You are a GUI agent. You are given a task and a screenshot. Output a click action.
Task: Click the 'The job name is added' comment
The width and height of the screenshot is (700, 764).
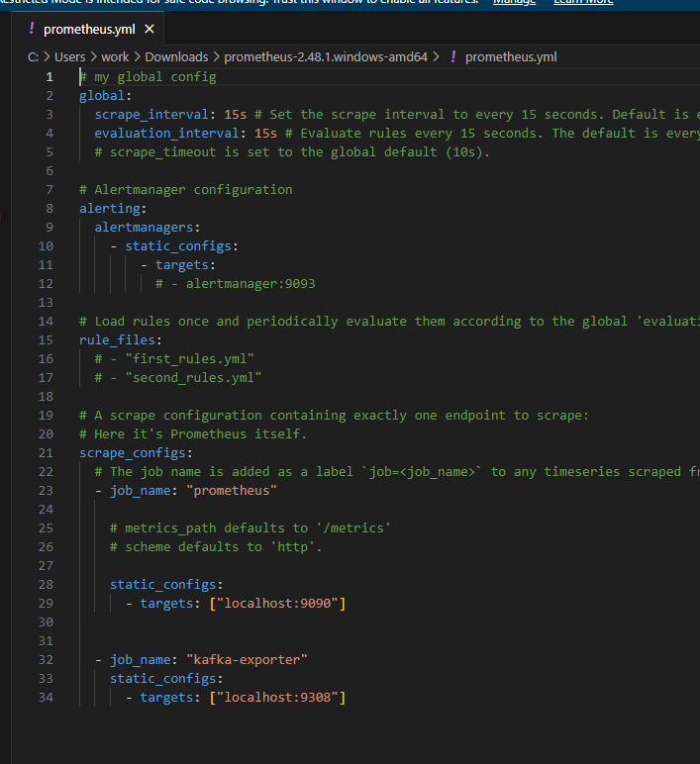397,472
